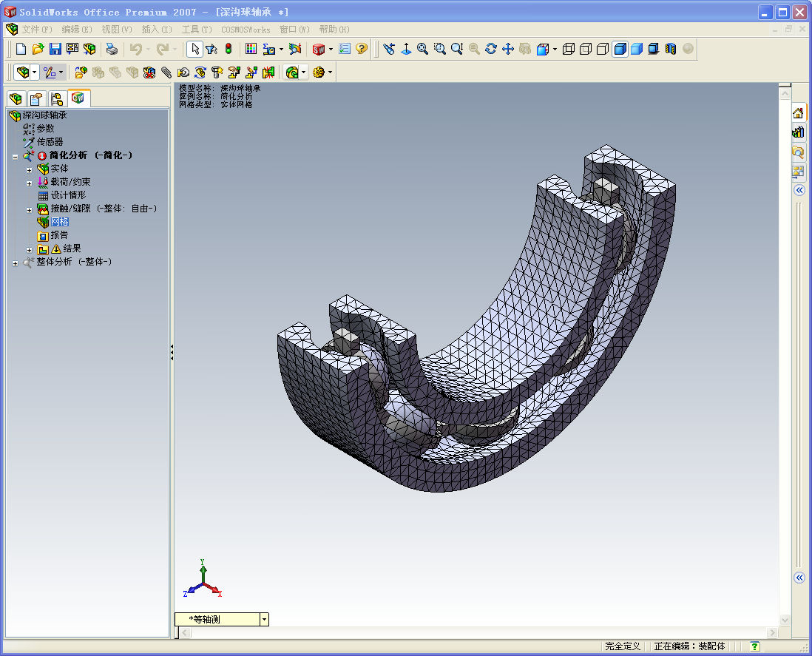Open the Selection Filter tool

212,50
